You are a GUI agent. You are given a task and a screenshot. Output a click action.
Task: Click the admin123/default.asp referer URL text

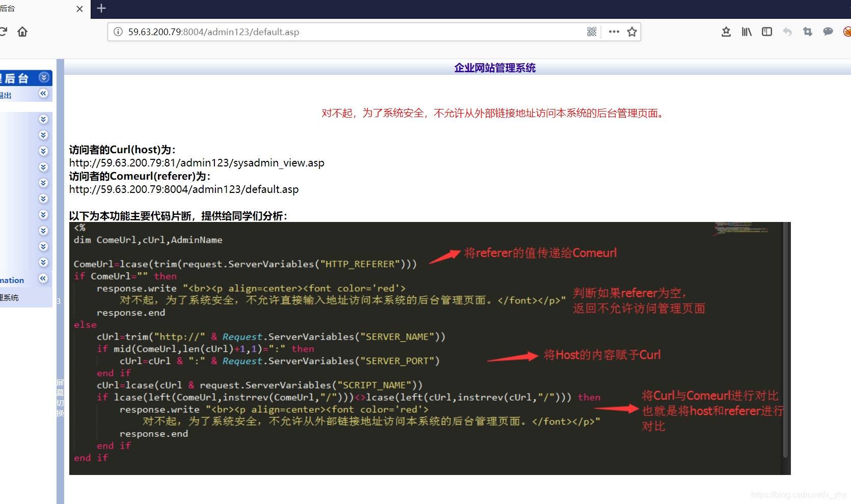click(184, 189)
